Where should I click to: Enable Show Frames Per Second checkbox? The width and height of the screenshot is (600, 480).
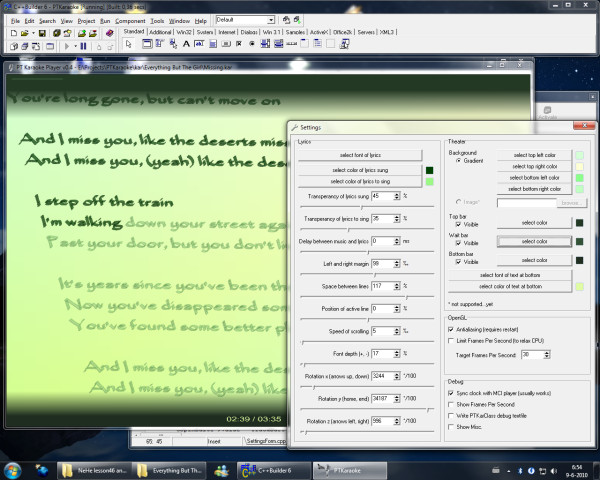pyautogui.click(x=451, y=403)
